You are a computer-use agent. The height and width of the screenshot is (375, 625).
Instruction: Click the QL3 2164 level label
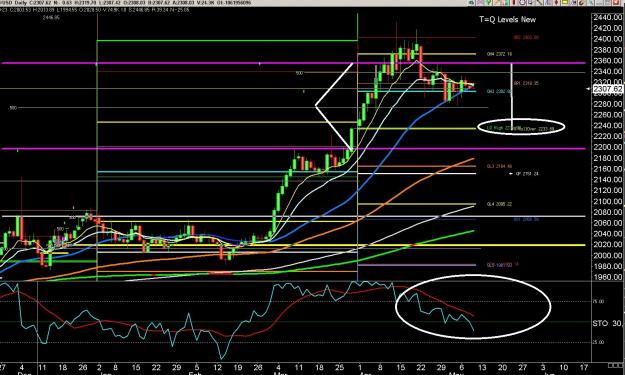(499, 166)
